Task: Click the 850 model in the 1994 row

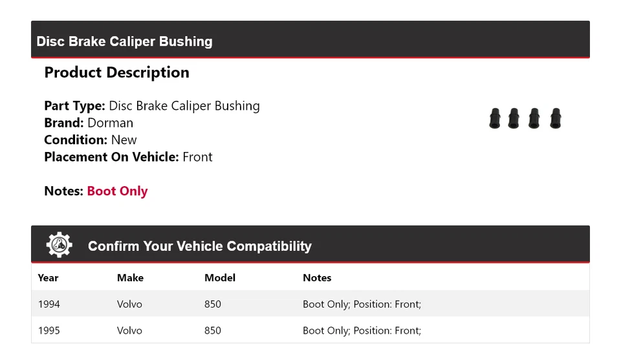Action: [x=213, y=304]
